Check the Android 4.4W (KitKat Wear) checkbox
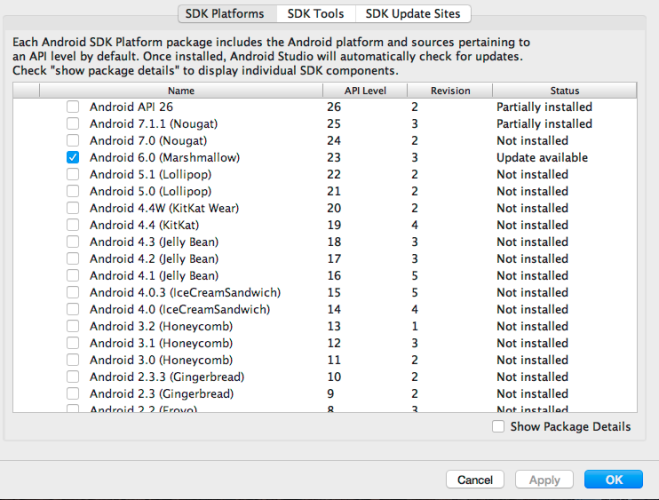The width and height of the screenshot is (659, 500). tap(73, 208)
